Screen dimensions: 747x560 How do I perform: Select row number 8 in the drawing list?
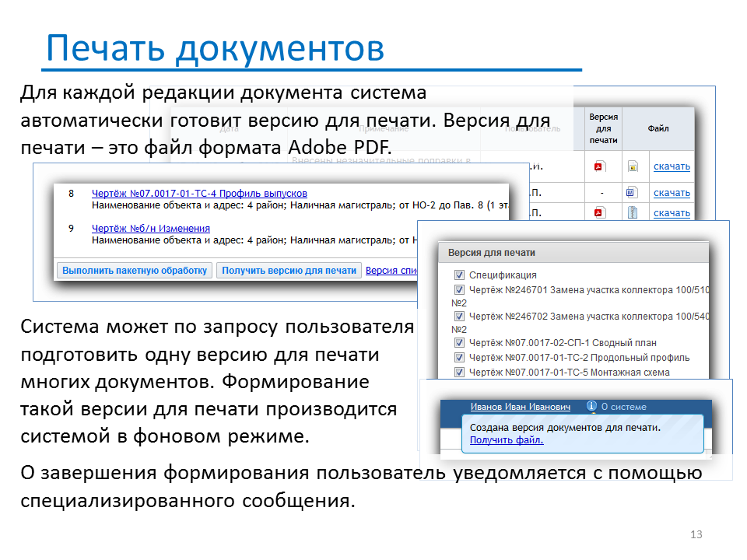(x=71, y=194)
